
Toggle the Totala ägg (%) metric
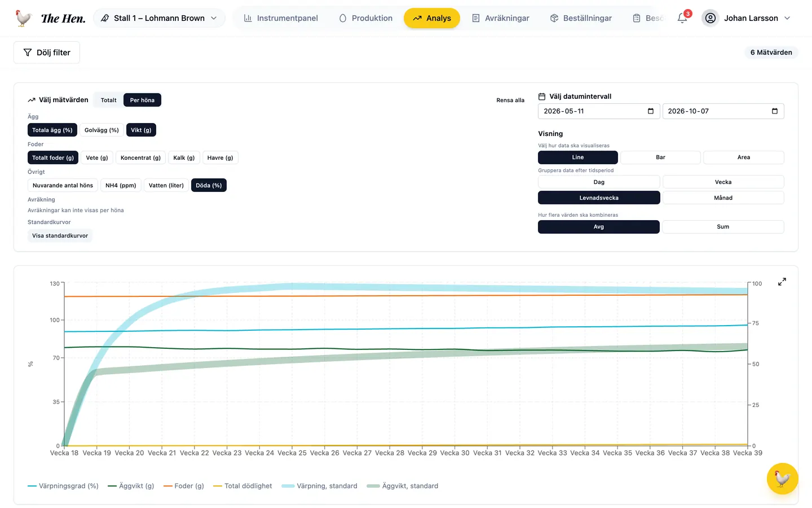click(x=52, y=130)
